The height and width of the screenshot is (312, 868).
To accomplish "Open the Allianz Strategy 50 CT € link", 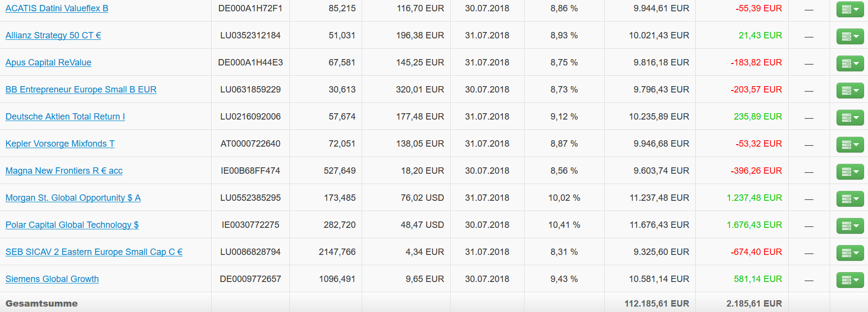I will click(x=53, y=35).
